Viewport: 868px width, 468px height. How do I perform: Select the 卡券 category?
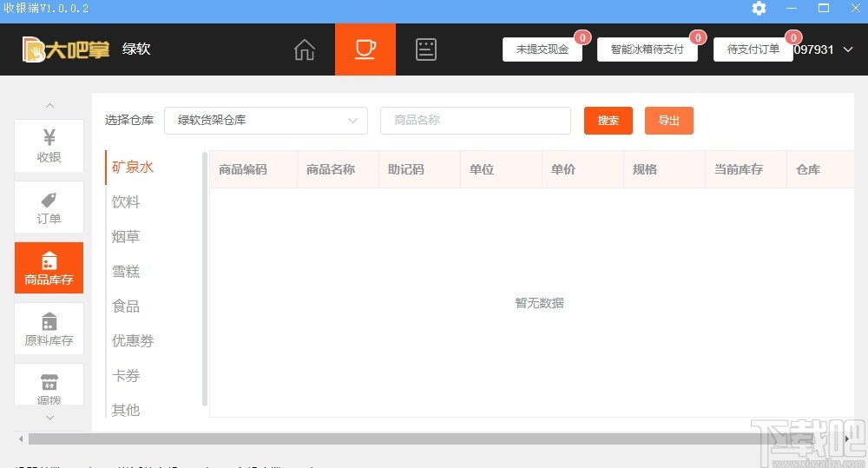(x=126, y=375)
